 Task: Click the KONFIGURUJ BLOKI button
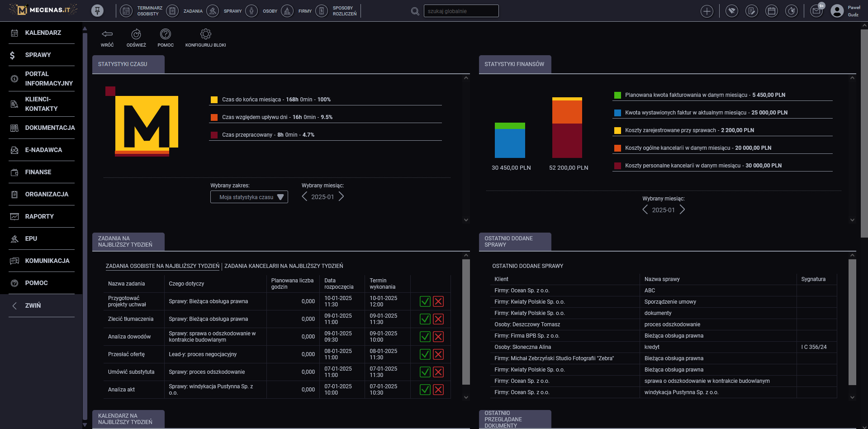[205, 38]
